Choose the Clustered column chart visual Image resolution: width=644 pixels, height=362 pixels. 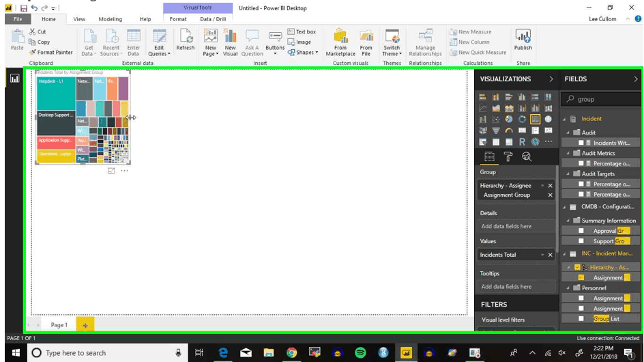tap(522, 97)
